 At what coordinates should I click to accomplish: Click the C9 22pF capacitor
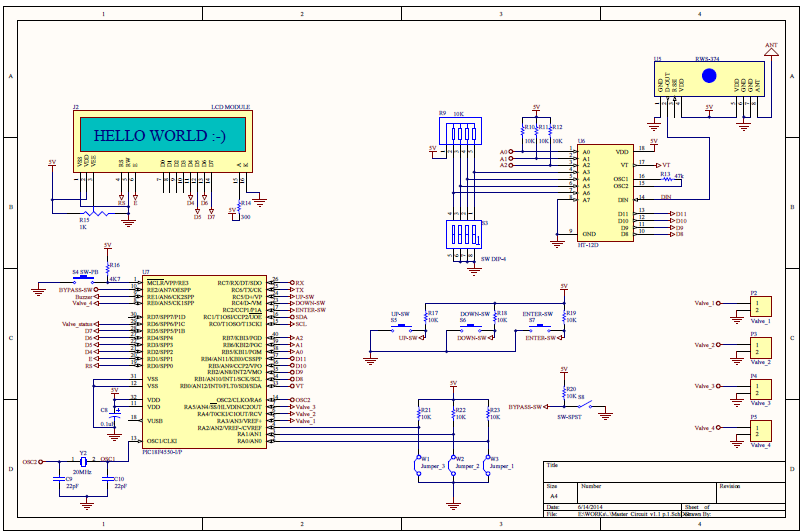pos(59,479)
